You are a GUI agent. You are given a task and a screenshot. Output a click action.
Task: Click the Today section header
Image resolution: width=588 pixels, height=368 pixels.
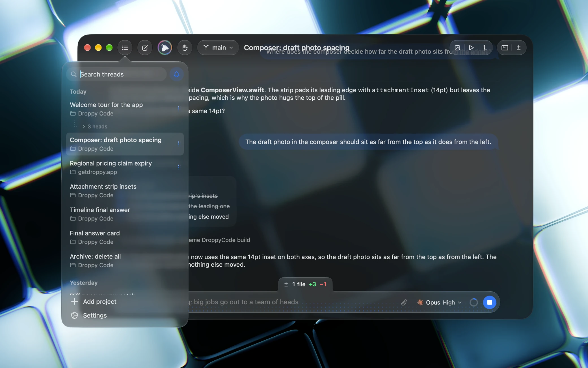(x=78, y=91)
